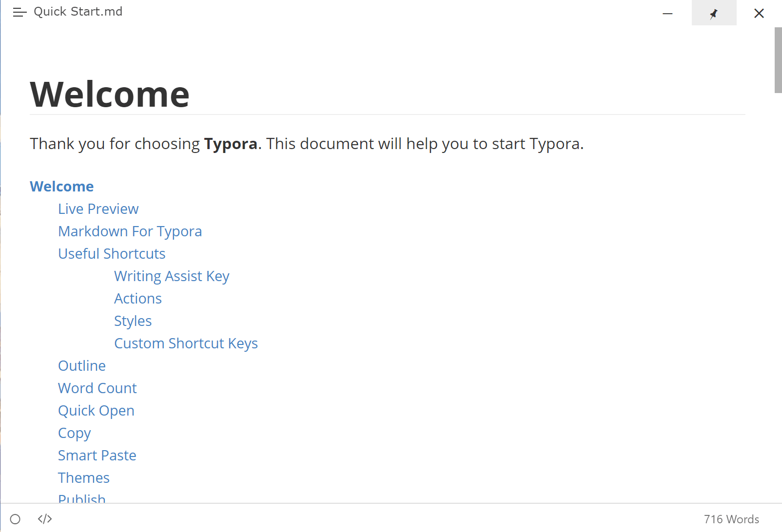This screenshot has height=532, width=782.
Task: Navigate to the Themes link
Action: click(x=83, y=477)
